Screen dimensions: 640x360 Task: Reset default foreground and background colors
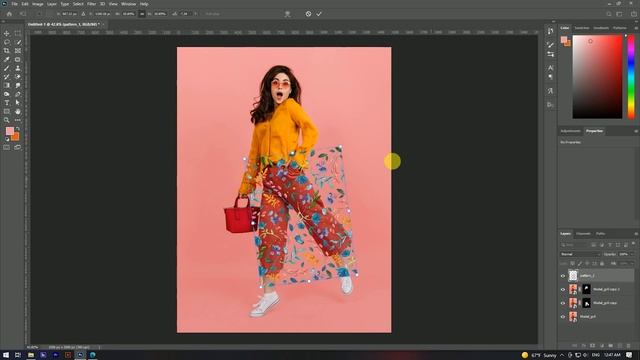7,139
